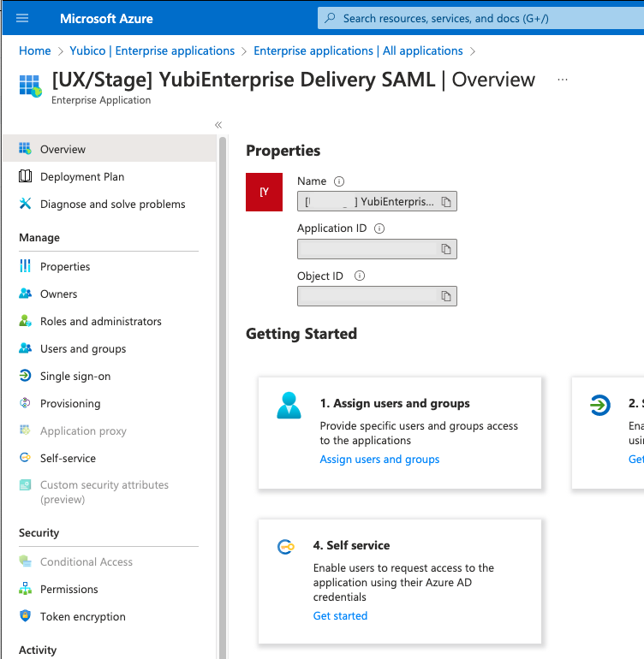The height and width of the screenshot is (659, 644).
Task: Open Diagnose and solve problems
Action: pos(112,205)
